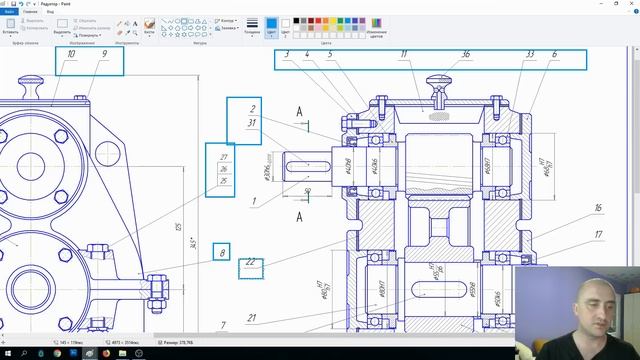
Task: Activate the Цвет 1 foreground color button
Action: (x=271, y=27)
